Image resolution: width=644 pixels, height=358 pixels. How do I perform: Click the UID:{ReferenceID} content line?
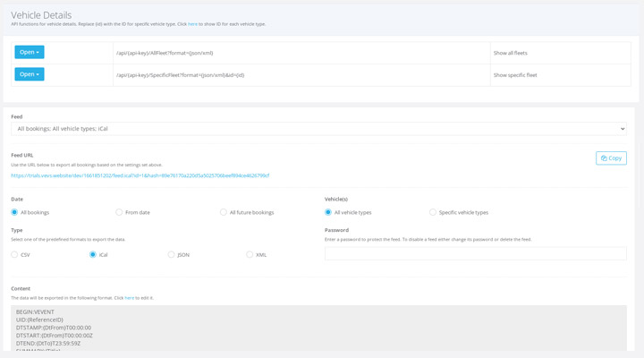[39, 320]
